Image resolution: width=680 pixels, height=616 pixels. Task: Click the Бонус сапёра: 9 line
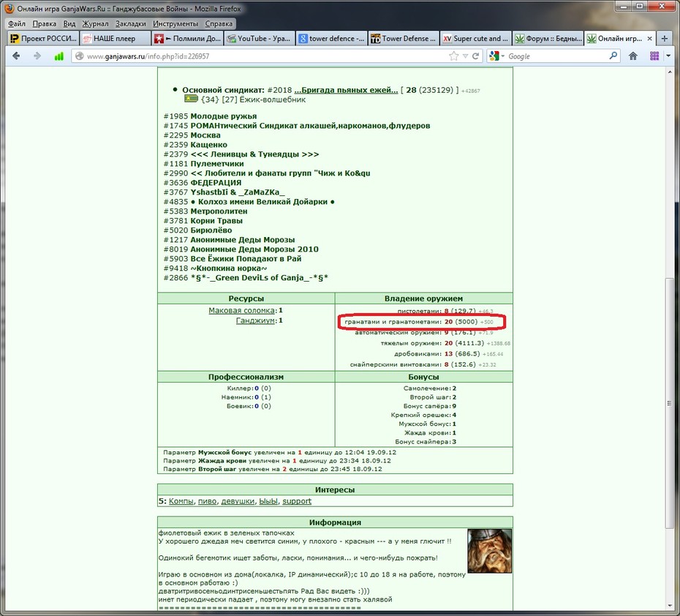click(x=429, y=407)
